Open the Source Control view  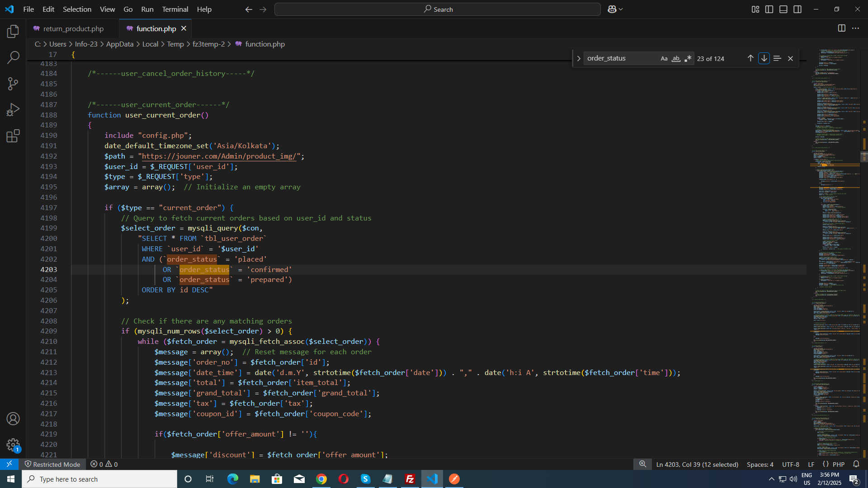(x=13, y=84)
